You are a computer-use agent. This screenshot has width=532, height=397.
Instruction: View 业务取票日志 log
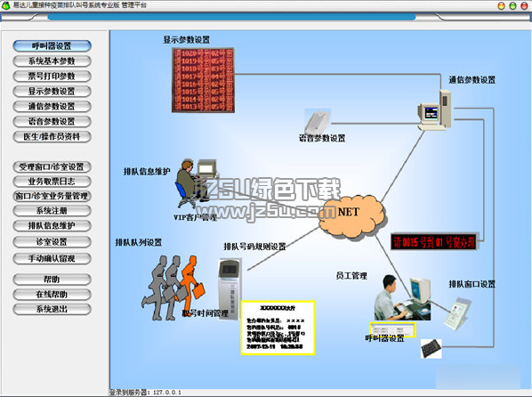(52, 182)
